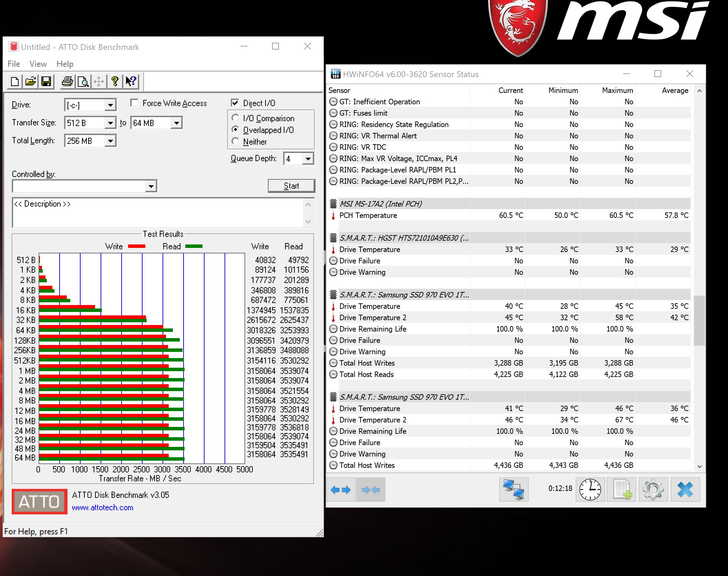This screenshot has width=728, height=576.
Task: Click the shrink columns arrows icon in HWiNFO
Action: coord(371,490)
